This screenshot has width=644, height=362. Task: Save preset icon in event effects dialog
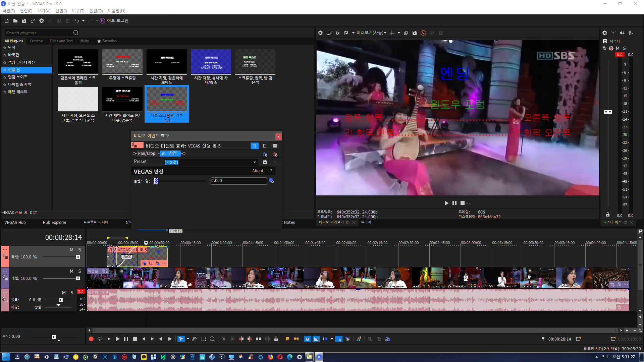[265, 162]
